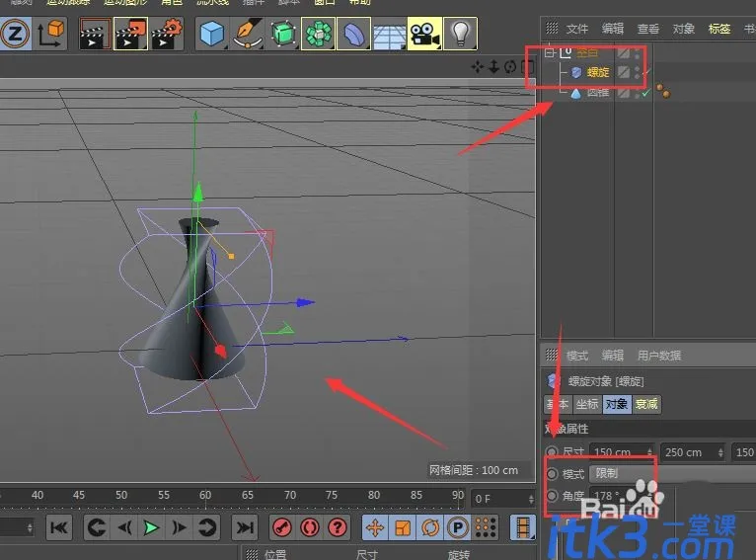Click keyframe selection question mark icon
This screenshot has height=560, width=756.
[x=338, y=527]
